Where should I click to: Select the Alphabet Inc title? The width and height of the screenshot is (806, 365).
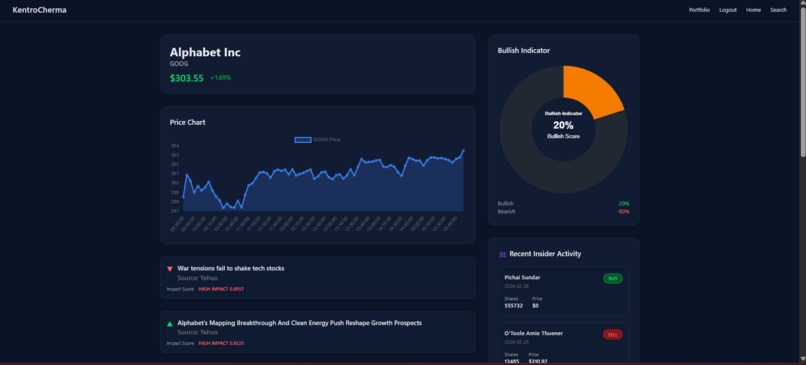tap(205, 52)
